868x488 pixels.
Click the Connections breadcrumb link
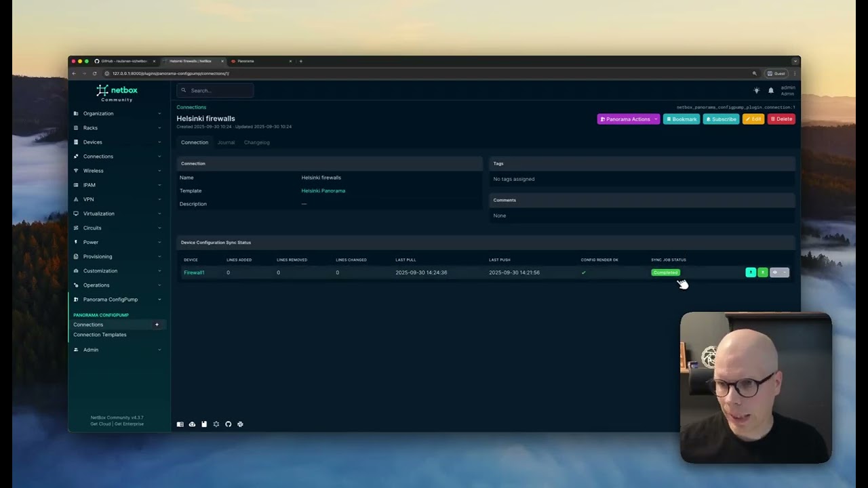[191, 107]
